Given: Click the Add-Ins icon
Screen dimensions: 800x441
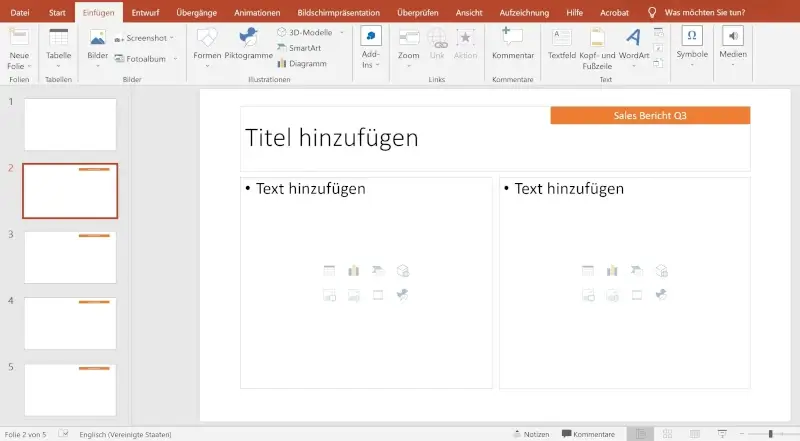Looking at the screenshot, I should point(371,36).
